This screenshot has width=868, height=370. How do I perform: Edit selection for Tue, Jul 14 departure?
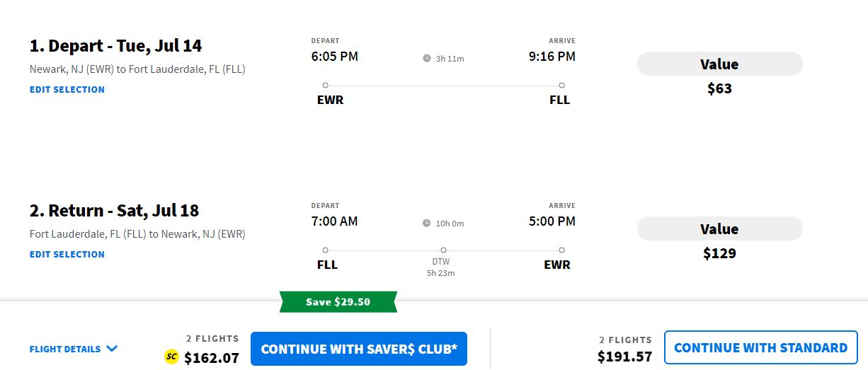pos(67,90)
